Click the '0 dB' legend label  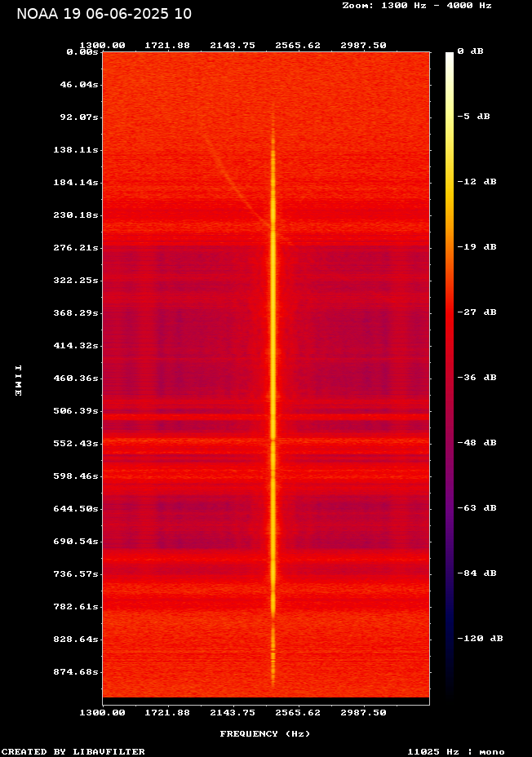click(x=470, y=51)
